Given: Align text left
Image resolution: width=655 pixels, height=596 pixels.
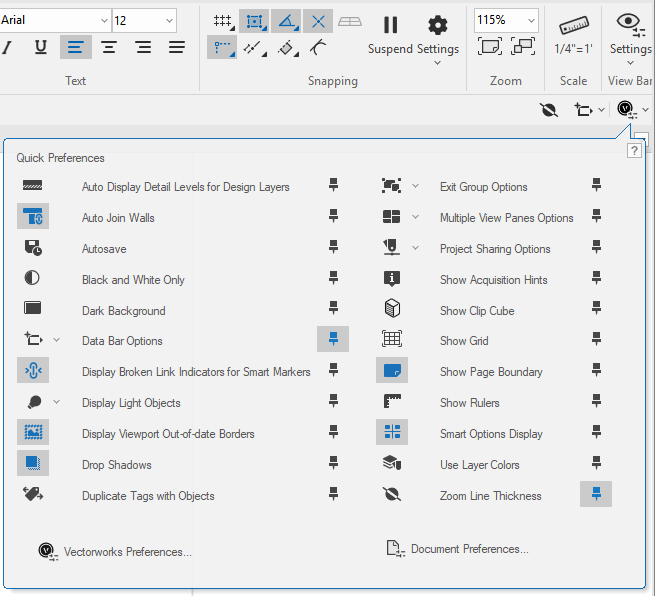Looking at the screenshot, I should coord(76,47).
